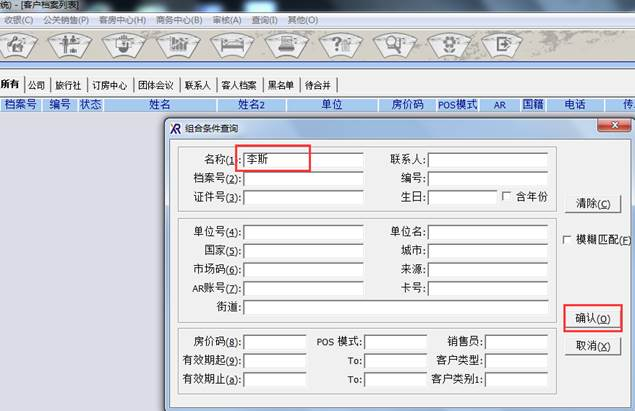Enable the 含年份 checkbox
Image resolution: width=635 pixels, height=411 pixels.
pos(507,196)
